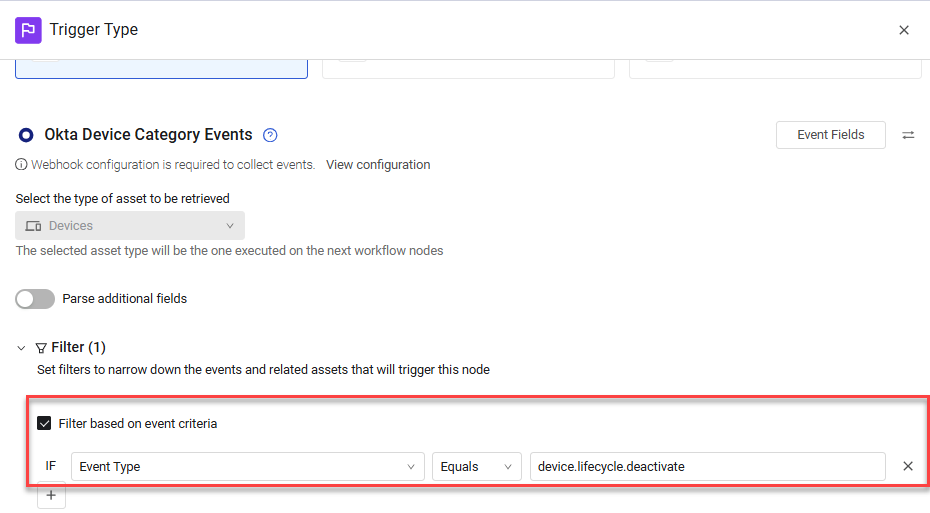Viewport: 930px width, 513px height.
Task: Click 'Select the type of asset to be retrieved' label
Action: click(x=123, y=199)
